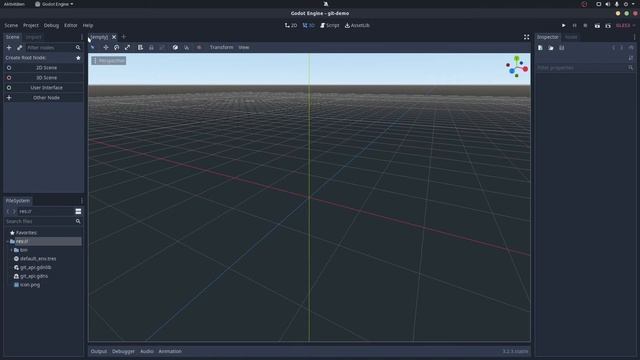Open the View menu in the viewport toolbar
Screen dimensions: 640x360
244,47
